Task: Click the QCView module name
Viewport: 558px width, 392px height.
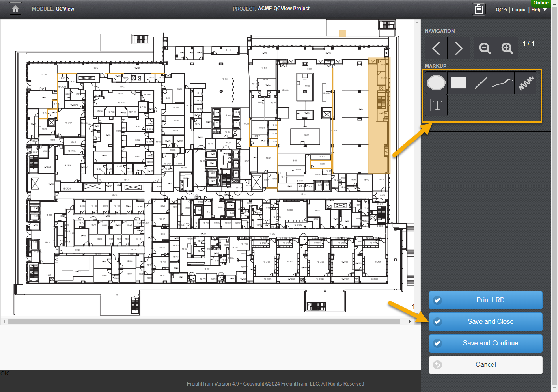Action: pyautogui.click(x=65, y=9)
